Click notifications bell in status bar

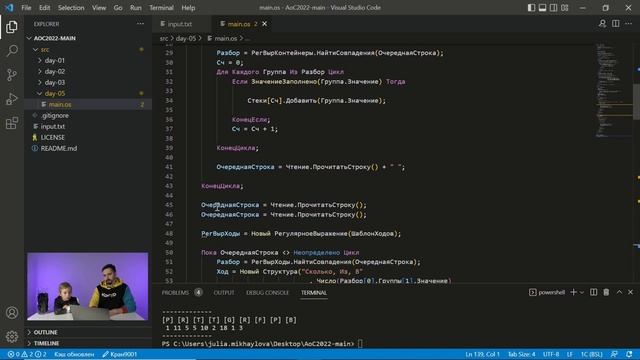[629, 354]
